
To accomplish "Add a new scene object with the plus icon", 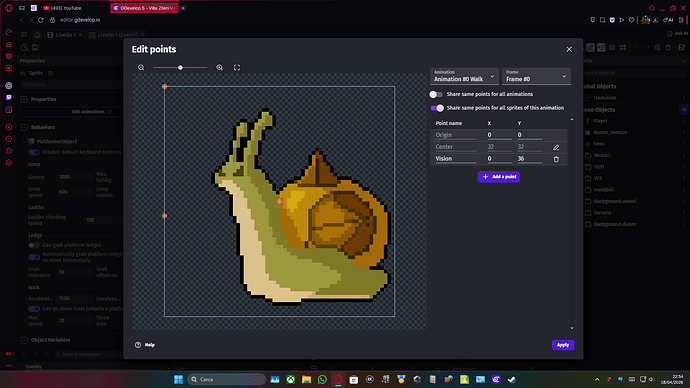I will click(684, 110).
